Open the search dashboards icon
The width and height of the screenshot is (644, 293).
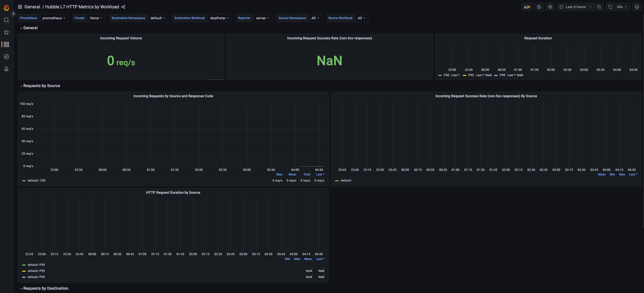coord(6,20)
